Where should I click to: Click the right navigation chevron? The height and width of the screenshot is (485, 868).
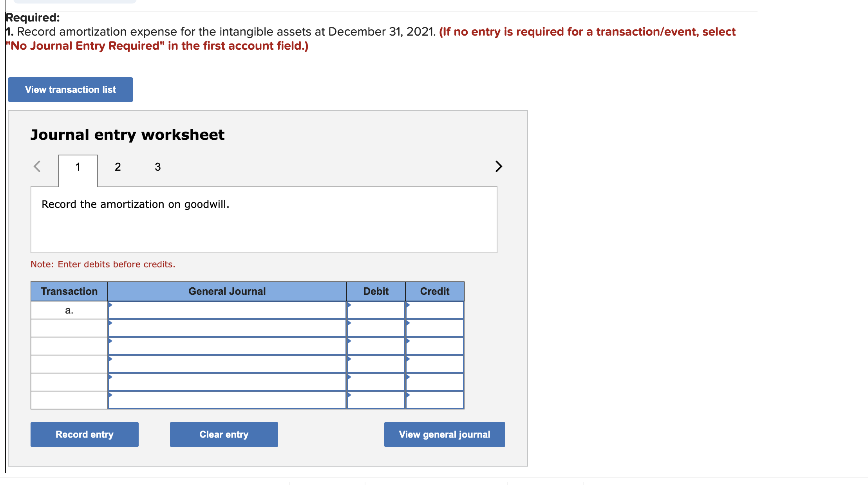coord(499,166)
